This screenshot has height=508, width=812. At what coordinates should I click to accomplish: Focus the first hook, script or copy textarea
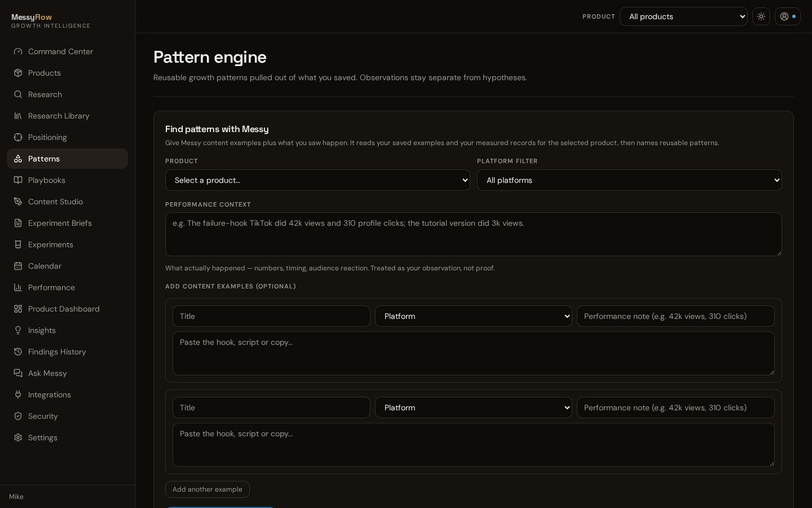tap(474, 353)
